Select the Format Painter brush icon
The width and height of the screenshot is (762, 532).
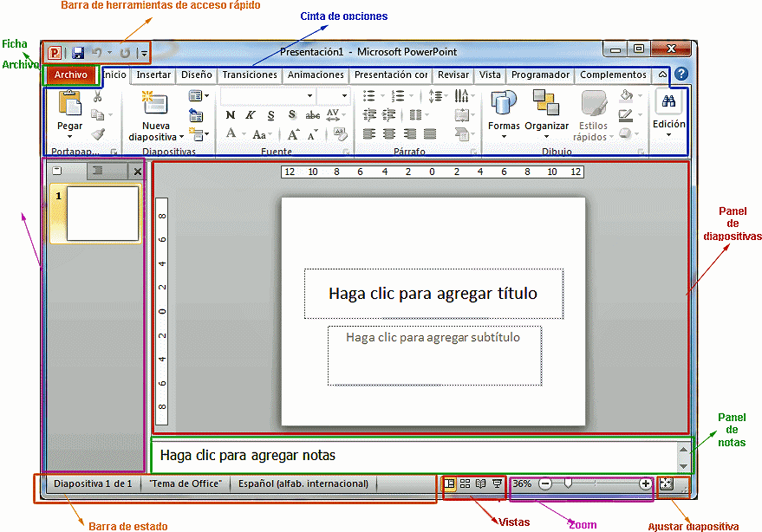pyautogui.click(x=98, y=133)
